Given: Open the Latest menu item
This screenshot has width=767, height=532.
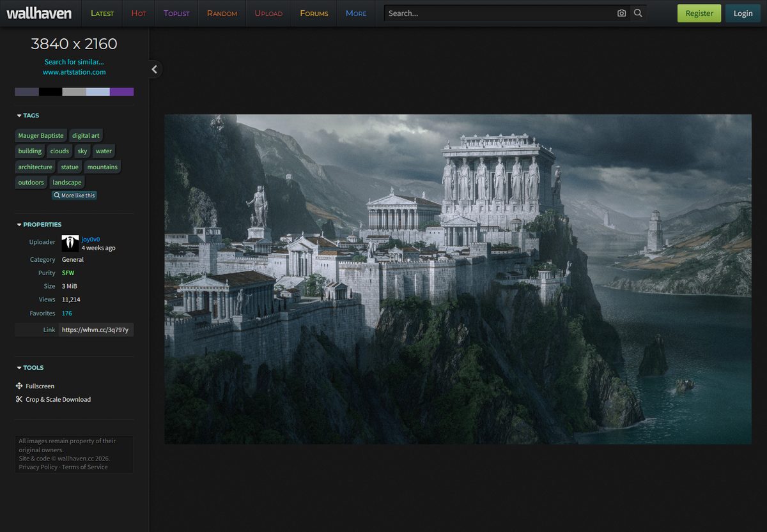Looking at the screenshot, I should [x=102, y=13].
